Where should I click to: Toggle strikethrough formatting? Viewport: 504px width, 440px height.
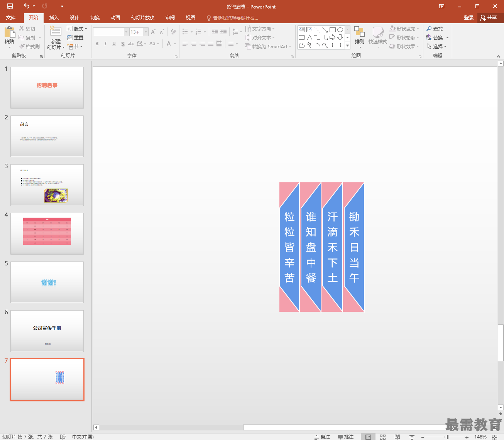point(131,44)
